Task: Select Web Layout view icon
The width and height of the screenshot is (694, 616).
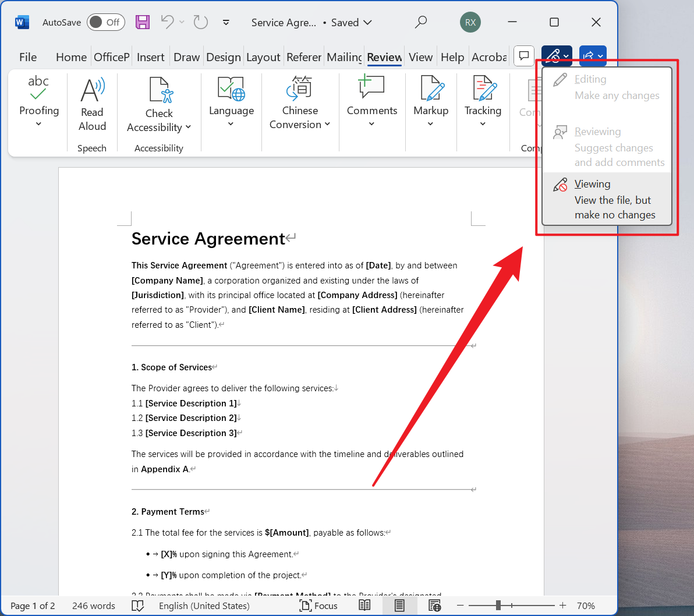Action: 434,606
